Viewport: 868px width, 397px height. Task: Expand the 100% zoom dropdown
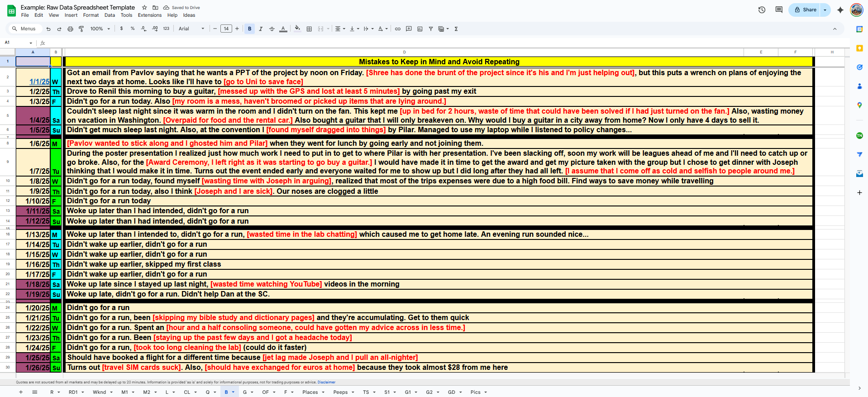(100, 29)
